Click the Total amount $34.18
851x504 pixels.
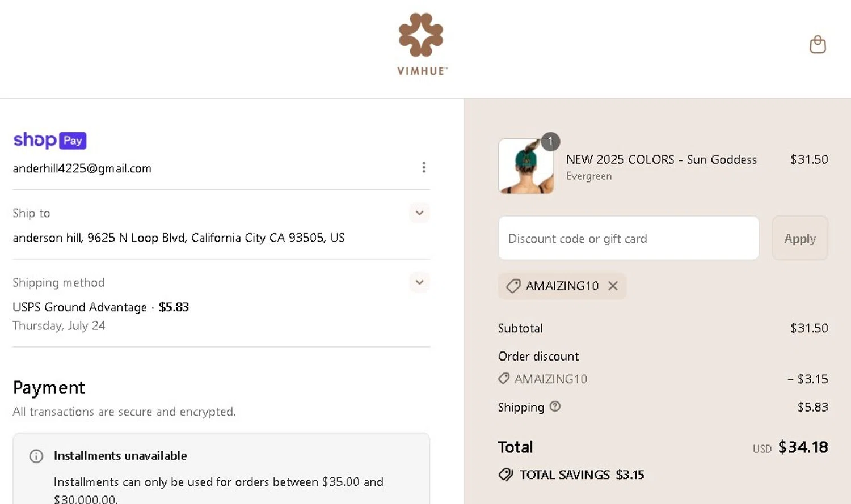point(803,447)
